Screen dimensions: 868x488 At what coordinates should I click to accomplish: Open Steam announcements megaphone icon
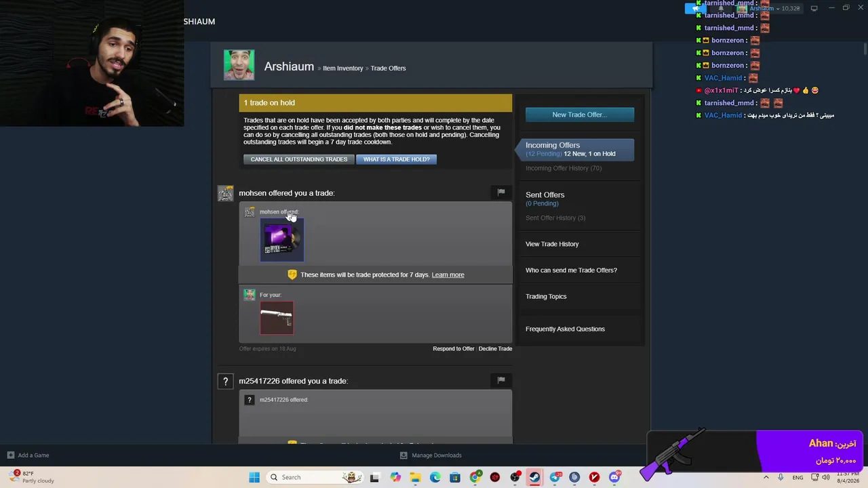[694, 8]
